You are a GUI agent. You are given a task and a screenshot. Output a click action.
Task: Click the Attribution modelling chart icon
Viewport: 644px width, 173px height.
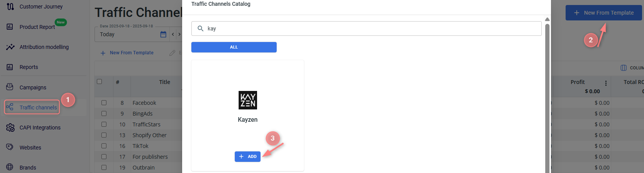pyautogui.click(x=10, y=47)
